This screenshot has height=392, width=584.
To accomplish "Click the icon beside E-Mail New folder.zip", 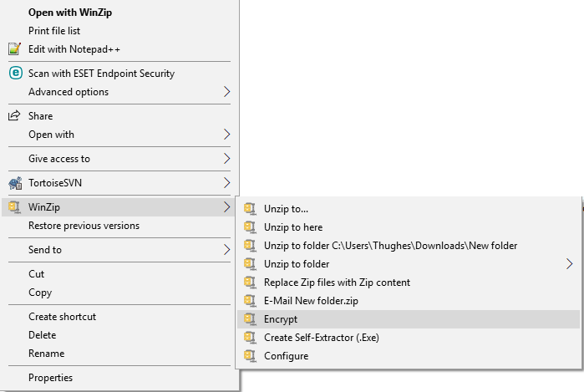I will click(x=249, y=301).
